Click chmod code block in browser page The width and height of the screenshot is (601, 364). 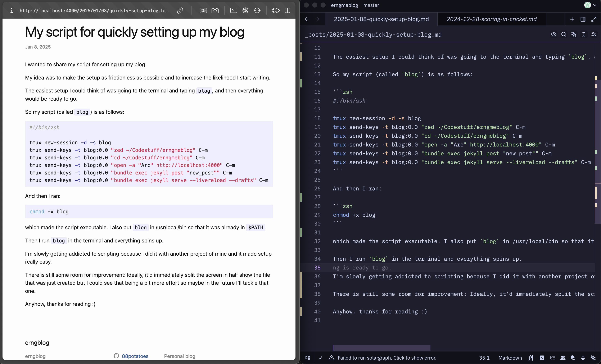click(x=149, y=211)
